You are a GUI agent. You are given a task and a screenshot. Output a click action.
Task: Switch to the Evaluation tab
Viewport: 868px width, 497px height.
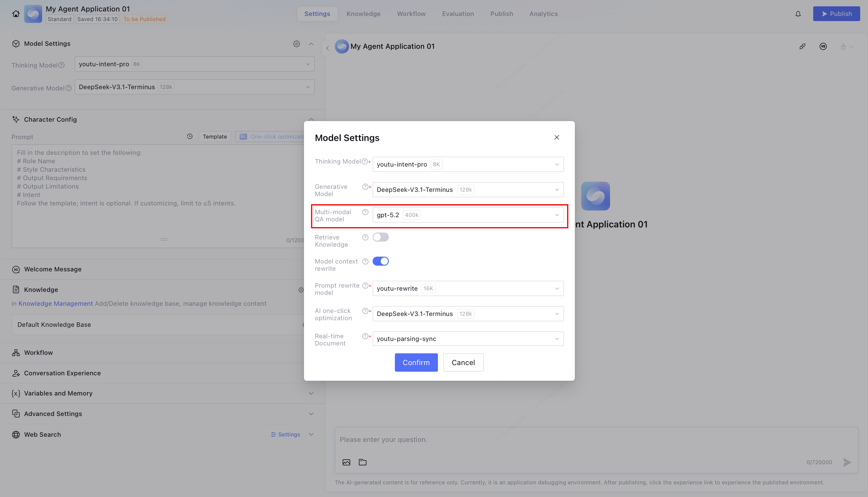click(458, 14)
